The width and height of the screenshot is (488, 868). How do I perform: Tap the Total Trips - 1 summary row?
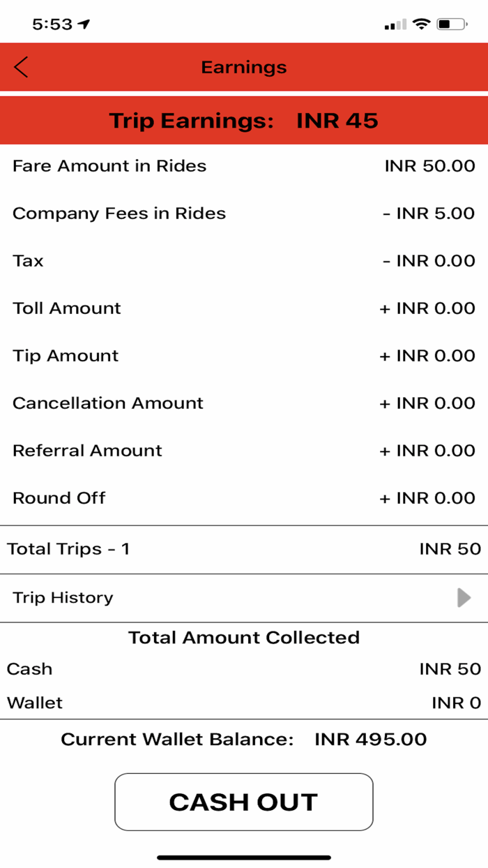coord(244,549)
